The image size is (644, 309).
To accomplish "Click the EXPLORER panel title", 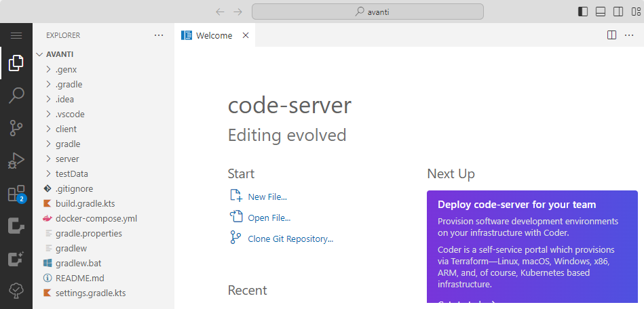I will point(63,35).
